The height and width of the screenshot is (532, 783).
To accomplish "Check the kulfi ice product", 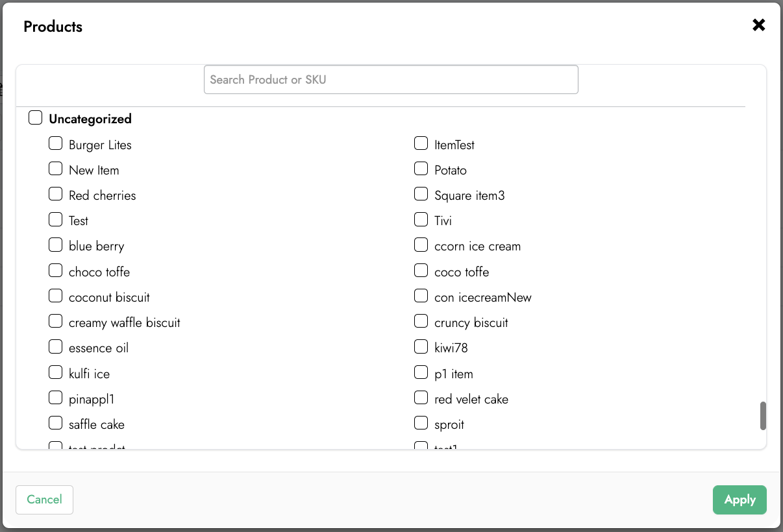I will (x=56, y=372).
